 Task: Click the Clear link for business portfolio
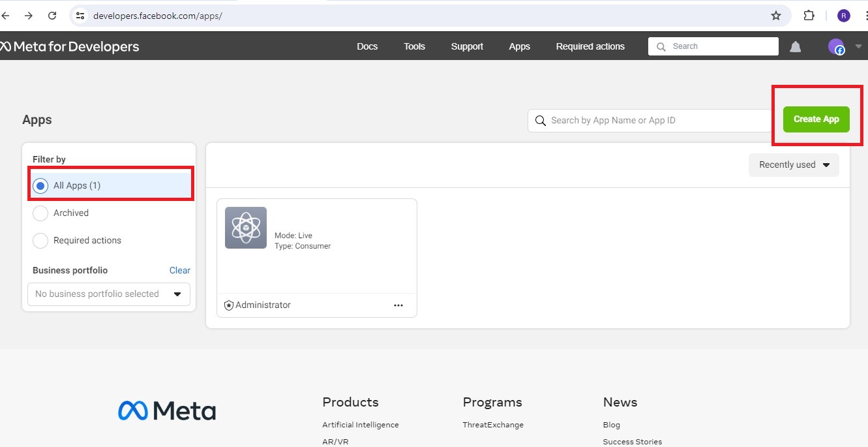[180, 270]
